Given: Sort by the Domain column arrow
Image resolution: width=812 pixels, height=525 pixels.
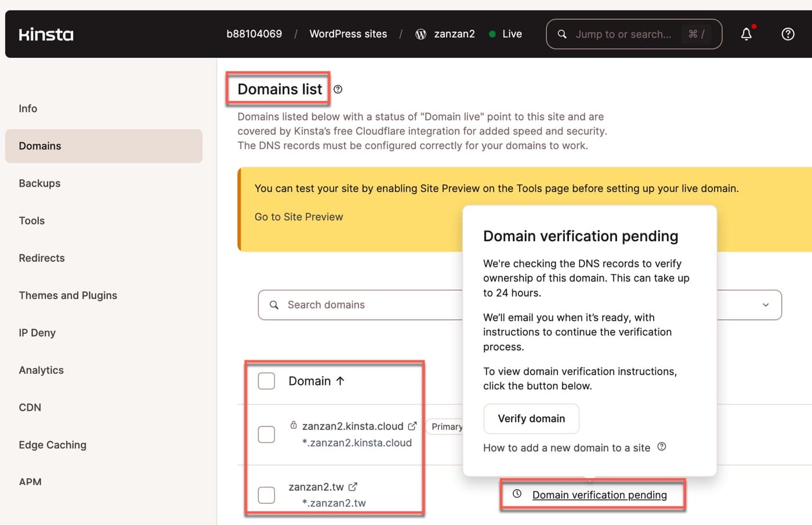Looking at the screenshot, I should (x=340, y=381).
